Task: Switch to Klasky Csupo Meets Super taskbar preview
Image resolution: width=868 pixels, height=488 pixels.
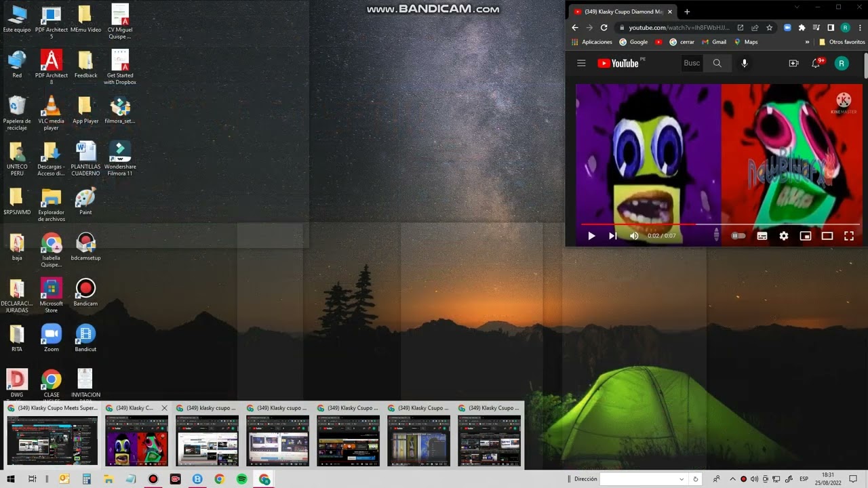Action: click(x=52, y=434)
